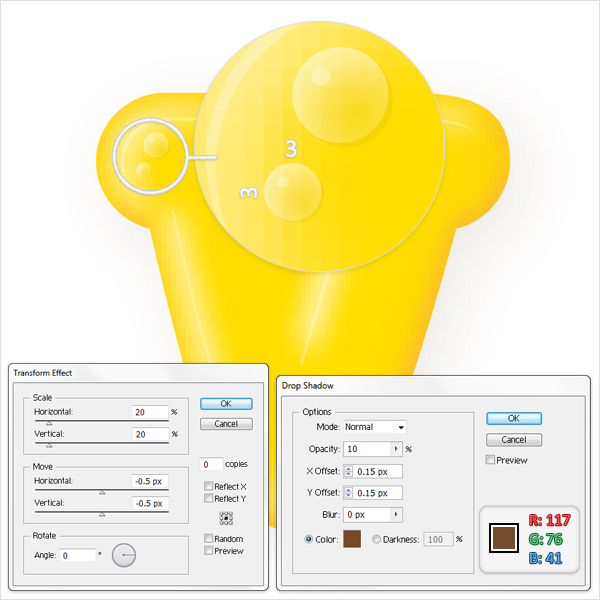Open the Mode dropdown showing Normal

pos(375,427)
